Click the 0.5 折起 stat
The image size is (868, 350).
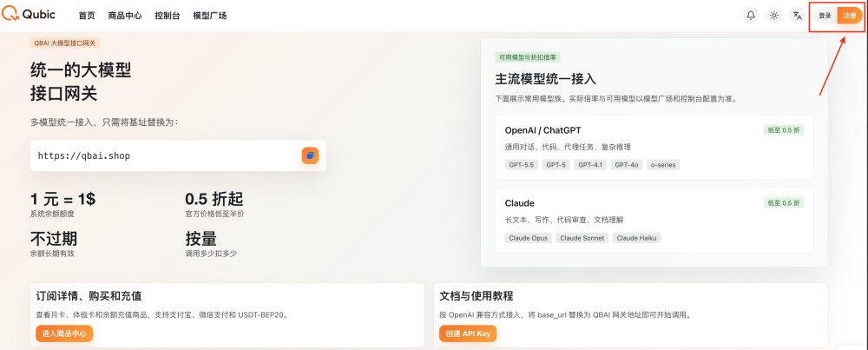pyautogui.click(x=214, y=200)
